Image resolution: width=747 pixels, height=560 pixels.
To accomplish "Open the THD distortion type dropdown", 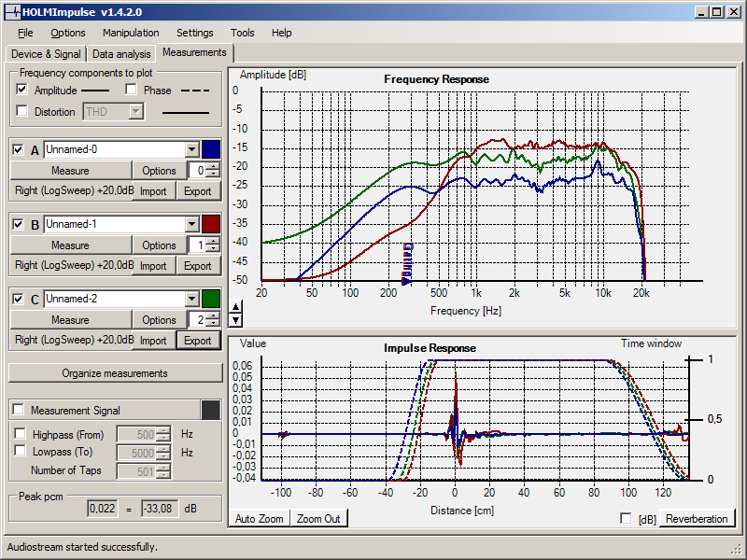I will coord(135,112).
